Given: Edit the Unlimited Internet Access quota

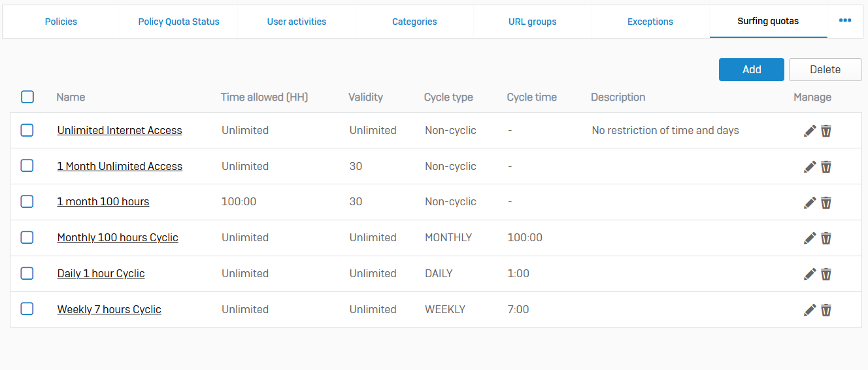Looking at the screenshot, I should pyautogui.click(x=810, y=131).
